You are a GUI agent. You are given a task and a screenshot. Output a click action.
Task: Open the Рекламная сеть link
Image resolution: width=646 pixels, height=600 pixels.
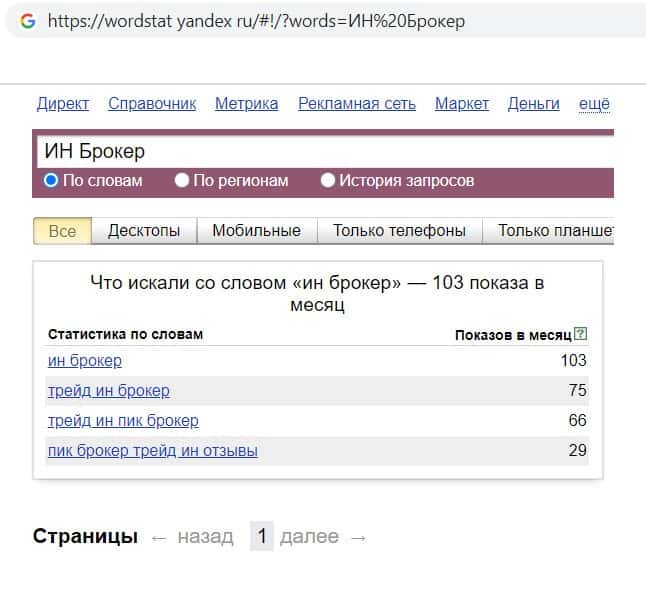pyautogui.click(x=357, y=104)
